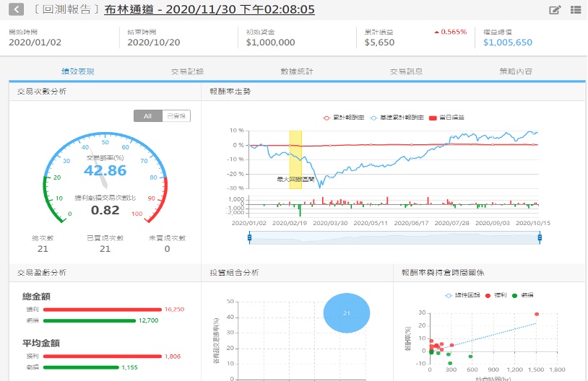588x381 pixels.
Task: Click the blue bubble labeled 21
Action: (x=347, y=313)
